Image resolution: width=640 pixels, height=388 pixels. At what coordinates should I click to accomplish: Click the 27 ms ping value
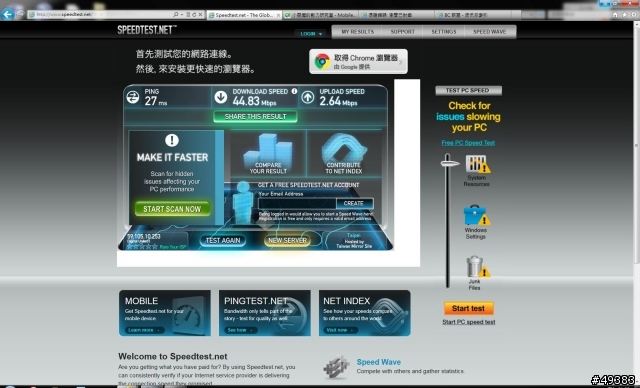point(156,101)
